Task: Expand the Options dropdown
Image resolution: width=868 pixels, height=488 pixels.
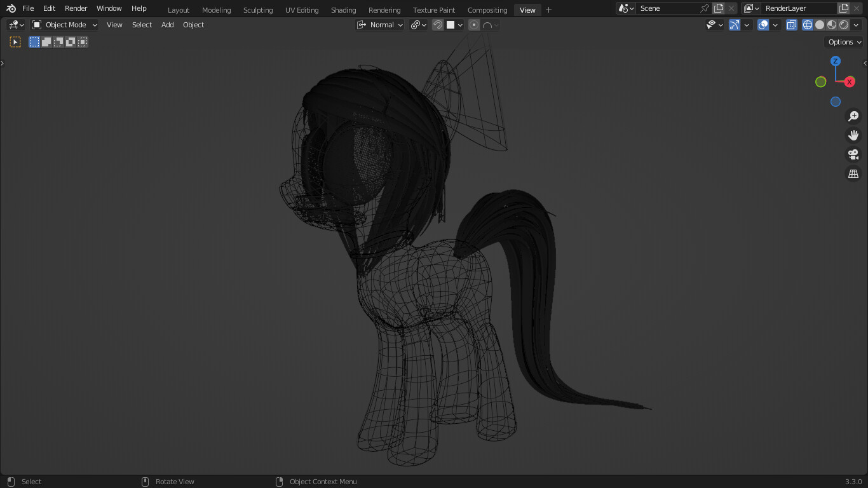Action: (x=844, y=42)
